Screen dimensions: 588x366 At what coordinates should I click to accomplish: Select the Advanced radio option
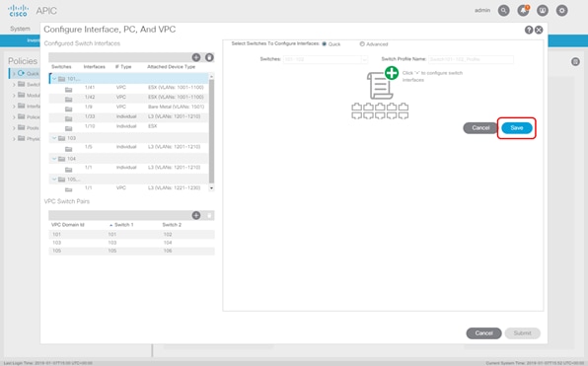(362, 43)
